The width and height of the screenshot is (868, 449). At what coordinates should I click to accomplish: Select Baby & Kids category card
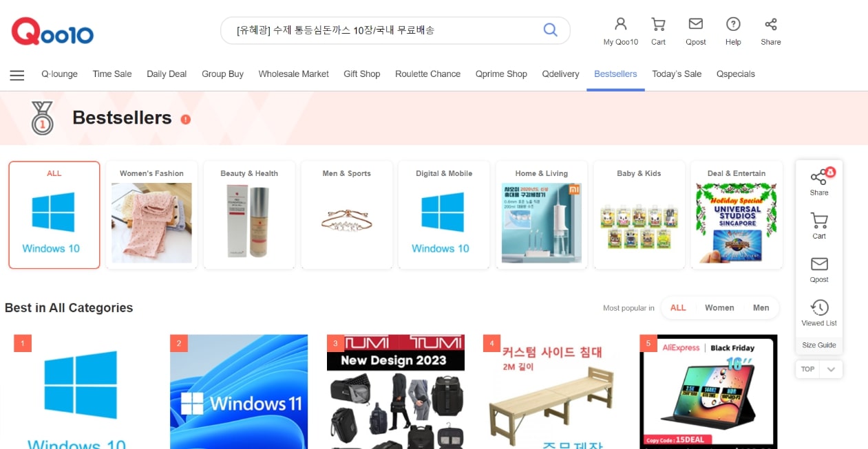[x=639, y=215]
